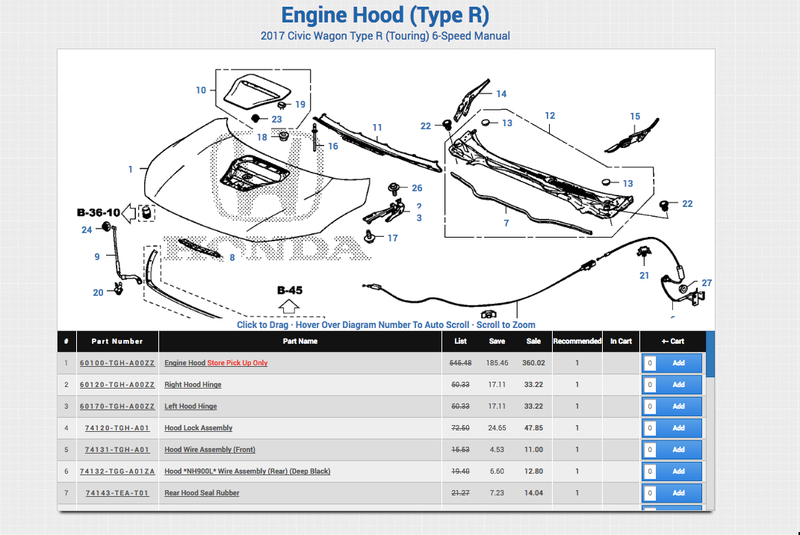Viewport: 800px width, 535px height.
Task: Click sale price 360.02
Action: point(533,363)
